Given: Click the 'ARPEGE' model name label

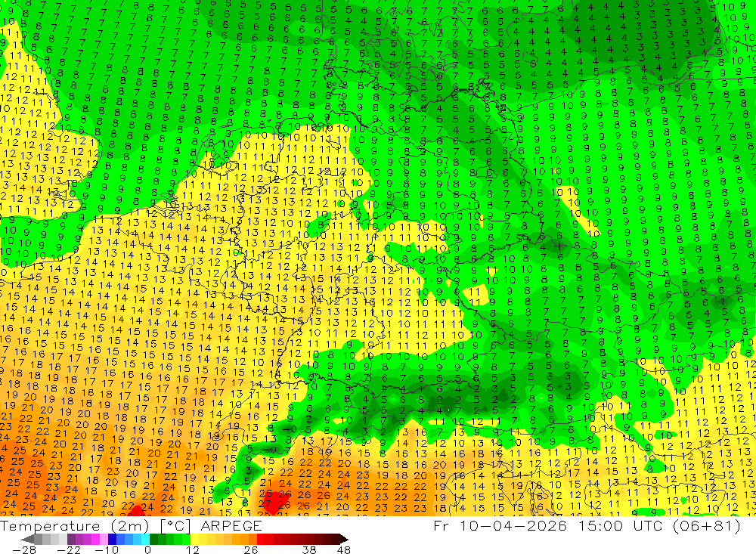Looking at the screenshot, I should tap(231, 525).
